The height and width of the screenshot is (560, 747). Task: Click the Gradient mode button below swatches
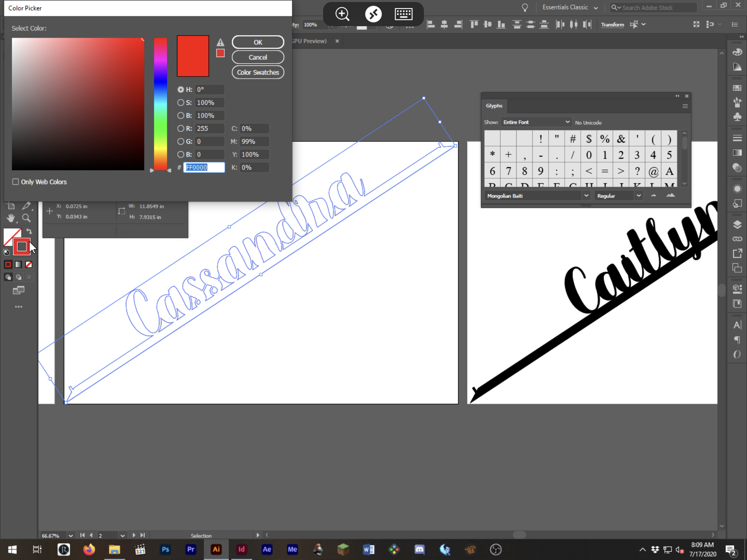18,265
